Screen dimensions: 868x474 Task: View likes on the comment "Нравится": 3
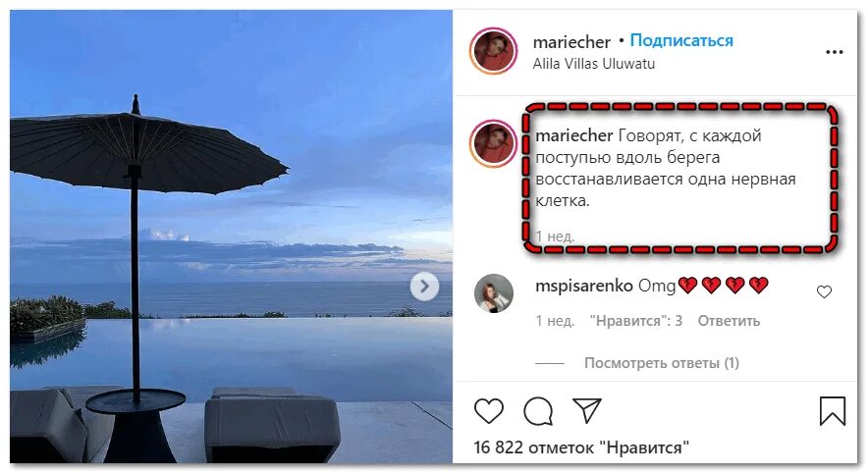click(636, 321)
